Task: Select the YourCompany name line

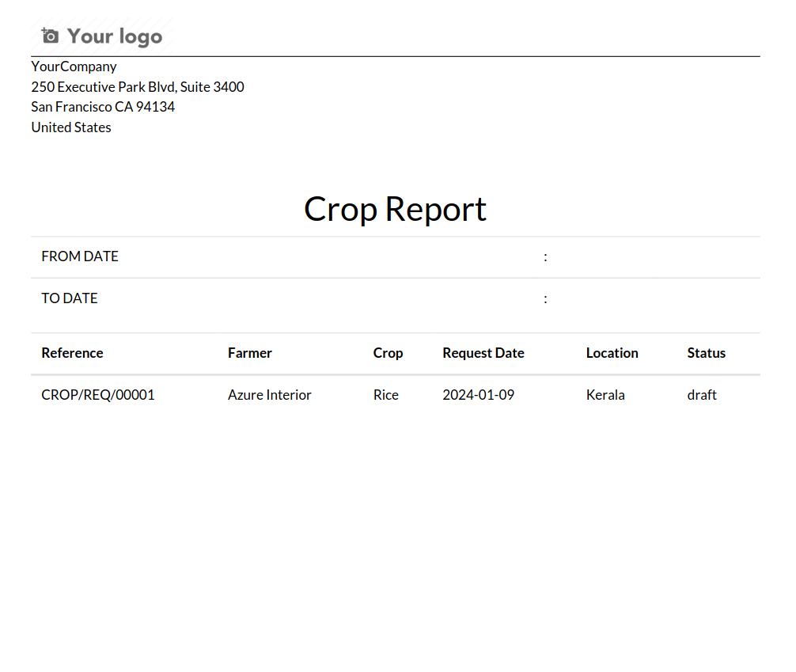Action: point(74,66)
